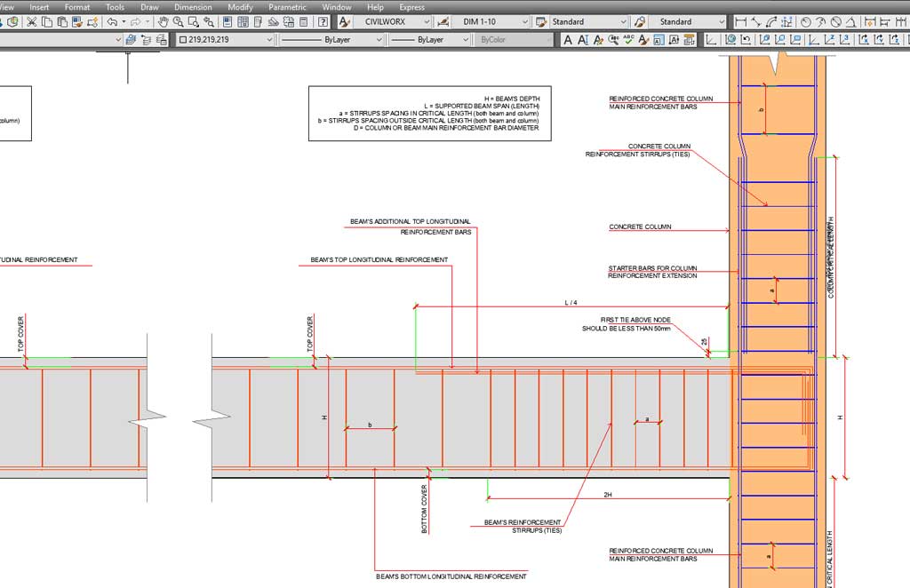The height and width of the screenshot is (588, 910).
Task: Open the DIM 1-10 dimension style dropdown
Action: tap(491, 21)
